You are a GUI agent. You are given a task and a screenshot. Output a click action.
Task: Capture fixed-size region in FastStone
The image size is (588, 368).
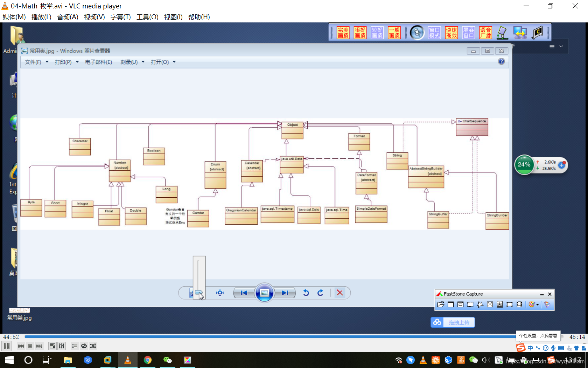(510, 305)
